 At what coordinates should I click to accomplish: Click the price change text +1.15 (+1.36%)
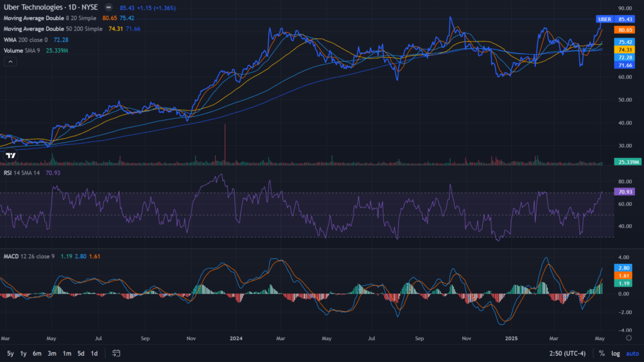(x=155, y=8)
